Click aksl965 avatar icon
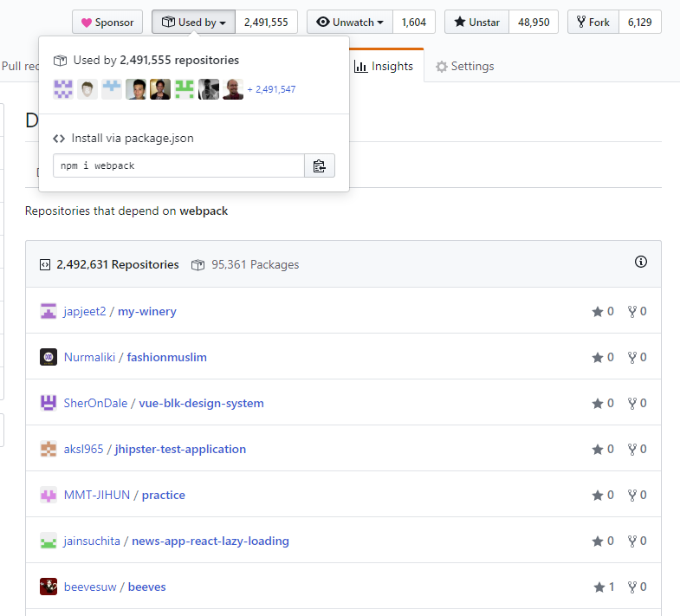Viewport: 680px width, 616px height. (x=49, y=449)
